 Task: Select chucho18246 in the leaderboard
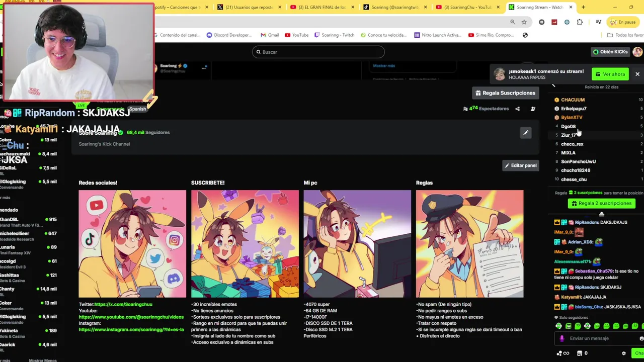(576, 170)
